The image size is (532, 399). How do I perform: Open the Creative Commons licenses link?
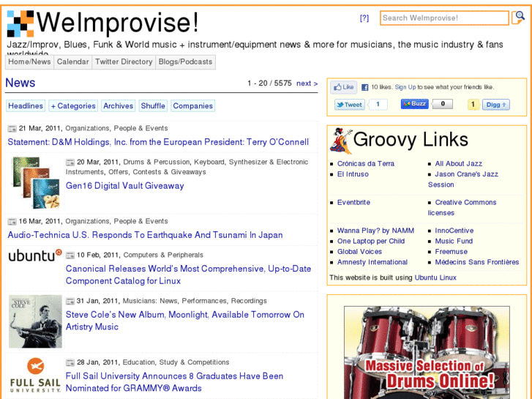click(x=462, y=207)
